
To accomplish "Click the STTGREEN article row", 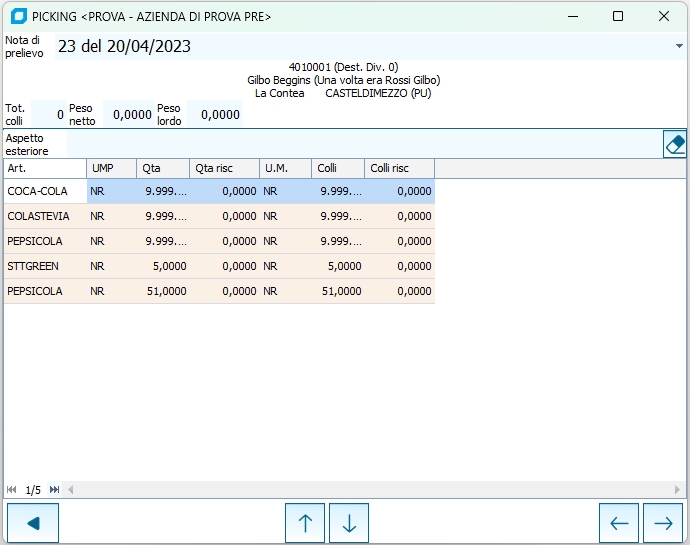I will coord(45,266).
